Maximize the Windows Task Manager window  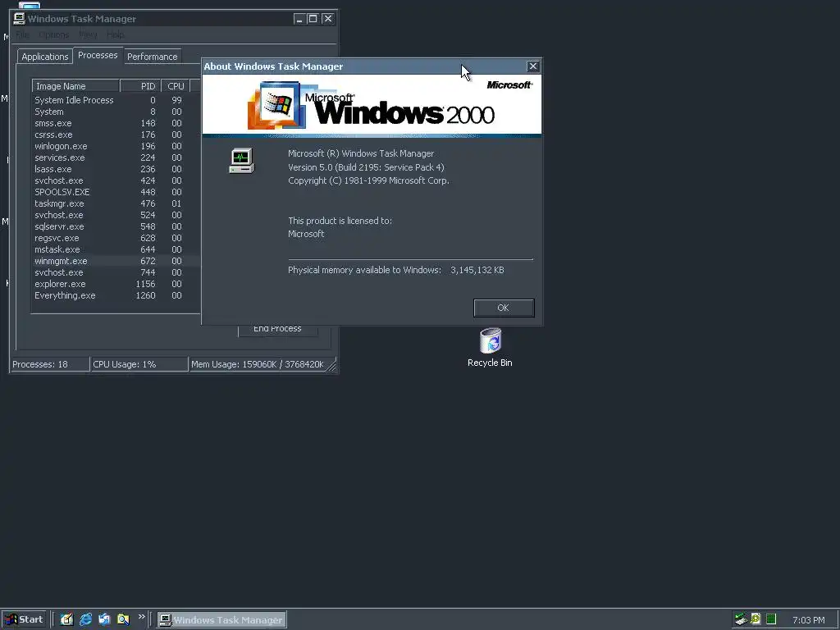coord(313,19)
